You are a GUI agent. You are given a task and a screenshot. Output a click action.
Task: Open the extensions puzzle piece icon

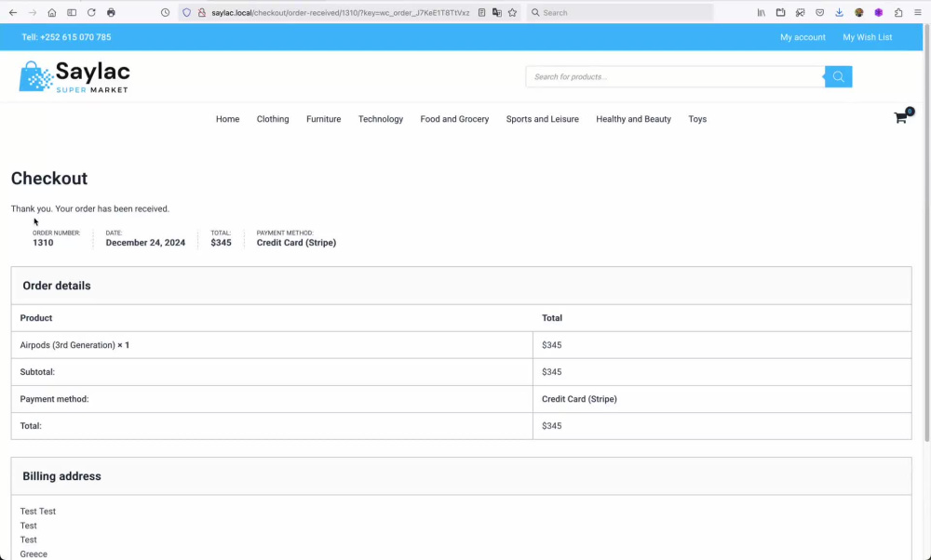(x=898, y=12)
